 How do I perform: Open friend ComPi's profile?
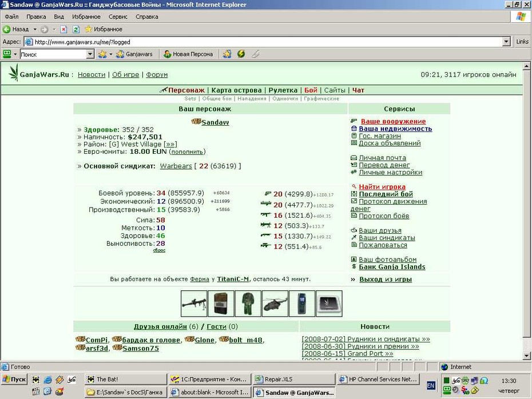click(96, 340)
